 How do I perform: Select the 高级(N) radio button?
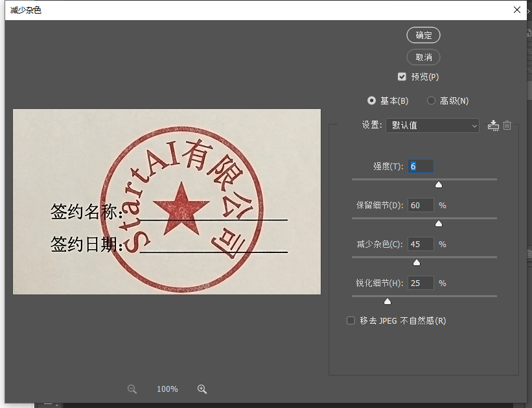pyautogui.click(x=431, y=101)
